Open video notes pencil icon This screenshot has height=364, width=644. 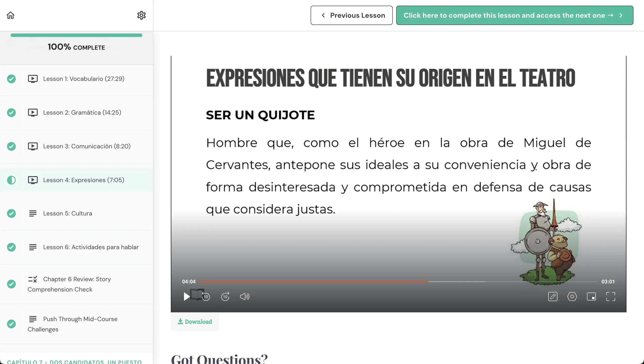(x=553, y=296)
